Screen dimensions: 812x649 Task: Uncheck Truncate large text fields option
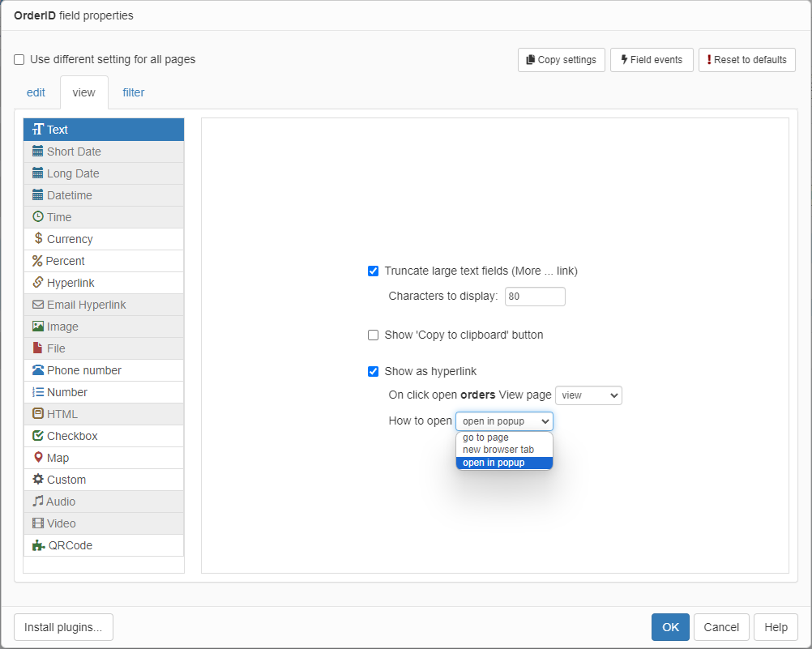(374, 271)
